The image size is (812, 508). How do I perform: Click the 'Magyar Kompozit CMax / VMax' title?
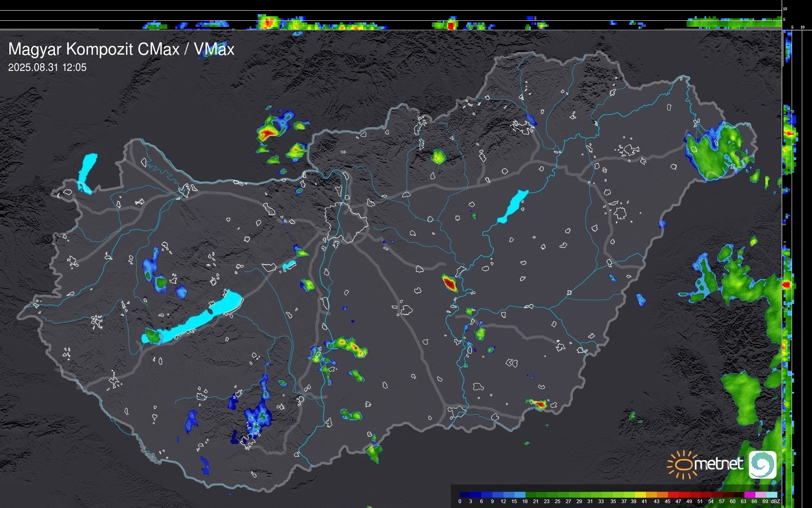click(121, 49)
